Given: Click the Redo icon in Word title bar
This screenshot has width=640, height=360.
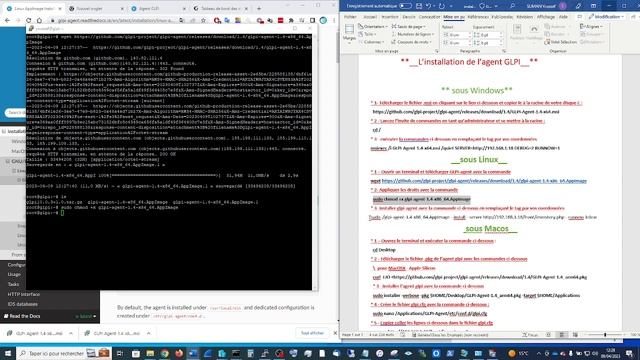Looking at the screenshot, I should click(442, 6).
